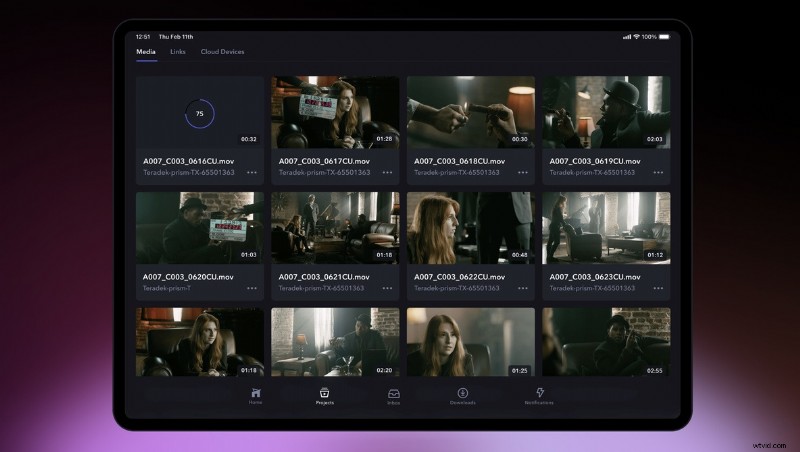
Task: Open the A007_C003_0621CU.mov room scene thumbnail
Action: (x=335, y=228)
